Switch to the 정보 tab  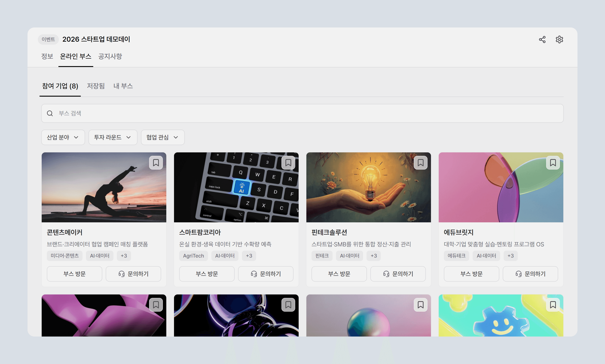point(47,56)
